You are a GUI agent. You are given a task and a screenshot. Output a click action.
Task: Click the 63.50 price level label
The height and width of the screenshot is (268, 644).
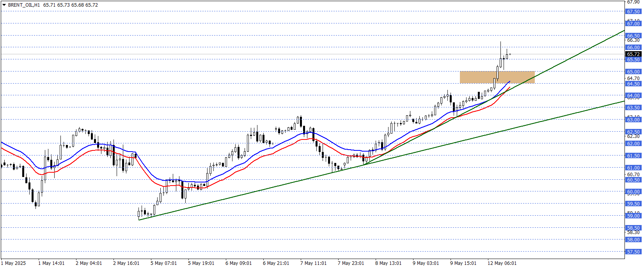(633, 107)
